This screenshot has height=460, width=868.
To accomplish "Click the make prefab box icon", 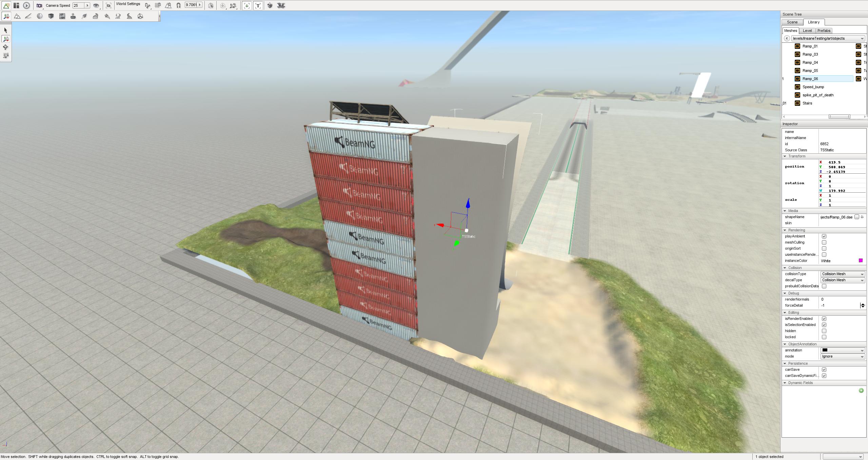I will [x=270, y=5].
